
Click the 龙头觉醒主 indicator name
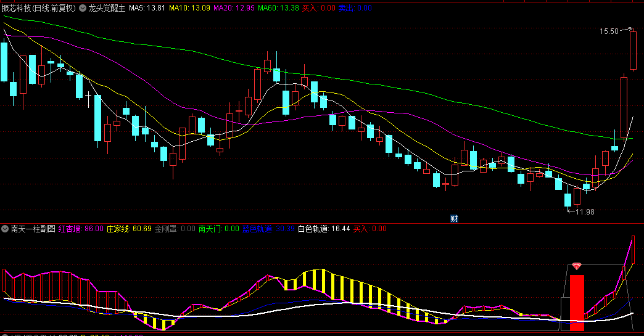[107, 8]
